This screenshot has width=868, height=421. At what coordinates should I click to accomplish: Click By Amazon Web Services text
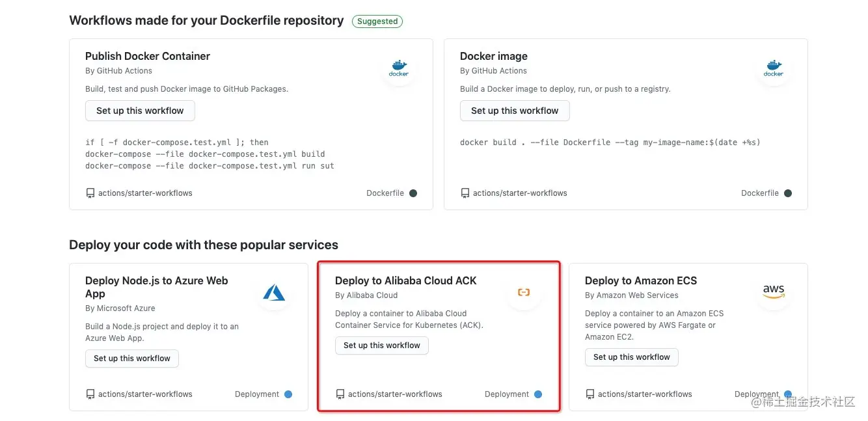632,295
